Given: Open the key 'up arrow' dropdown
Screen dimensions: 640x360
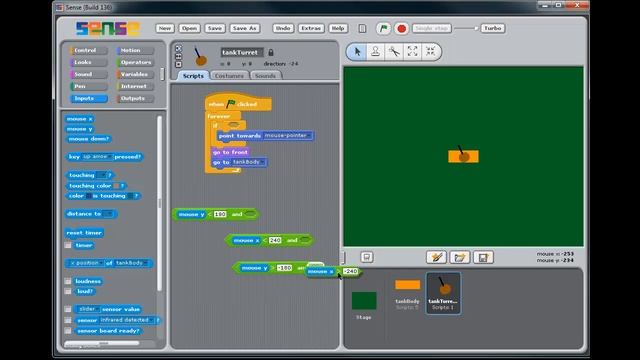Looking at the screenshot, I should 97,157.
